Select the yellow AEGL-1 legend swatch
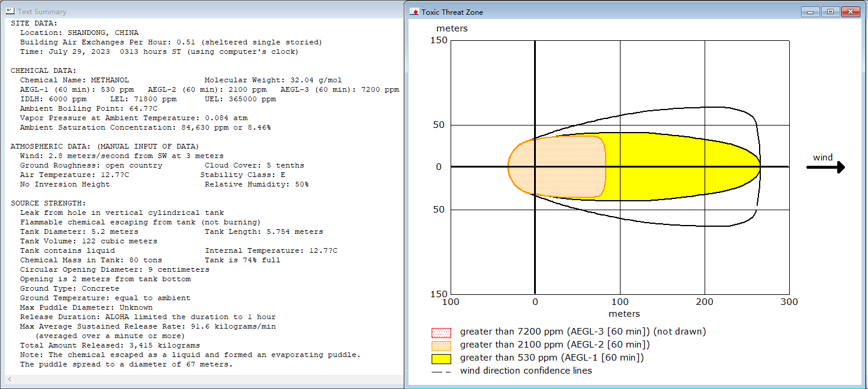 [441, 358]
